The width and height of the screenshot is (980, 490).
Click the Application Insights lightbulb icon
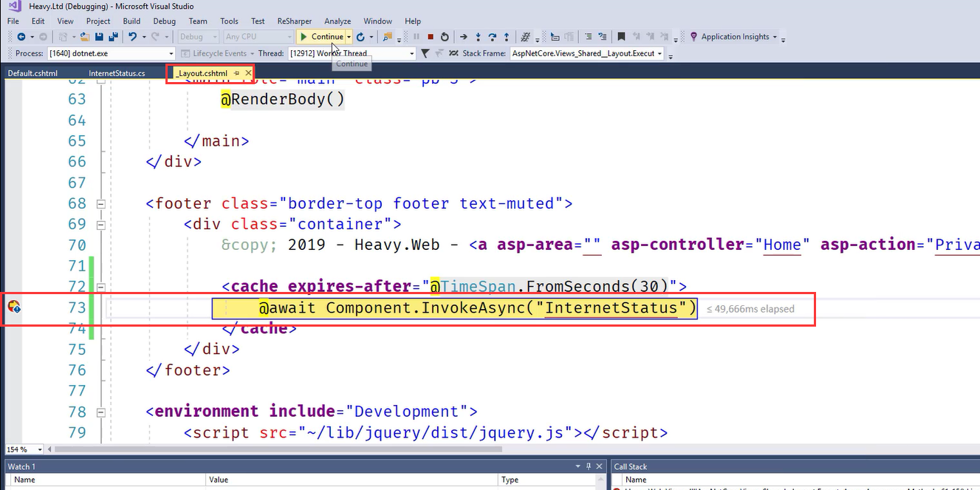point(693,37)
